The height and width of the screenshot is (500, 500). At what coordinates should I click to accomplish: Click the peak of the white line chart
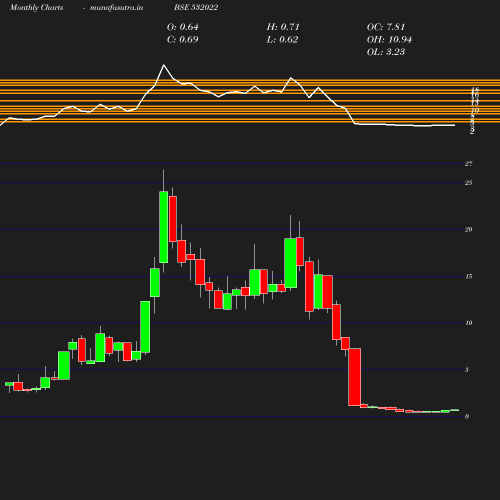pos(164,65)
